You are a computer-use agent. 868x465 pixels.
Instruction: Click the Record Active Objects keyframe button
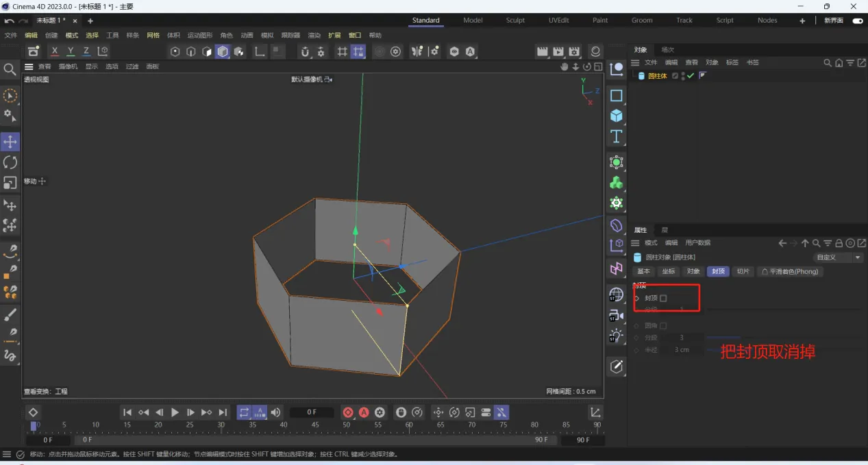pyautogui.click(x=348, y=412)
